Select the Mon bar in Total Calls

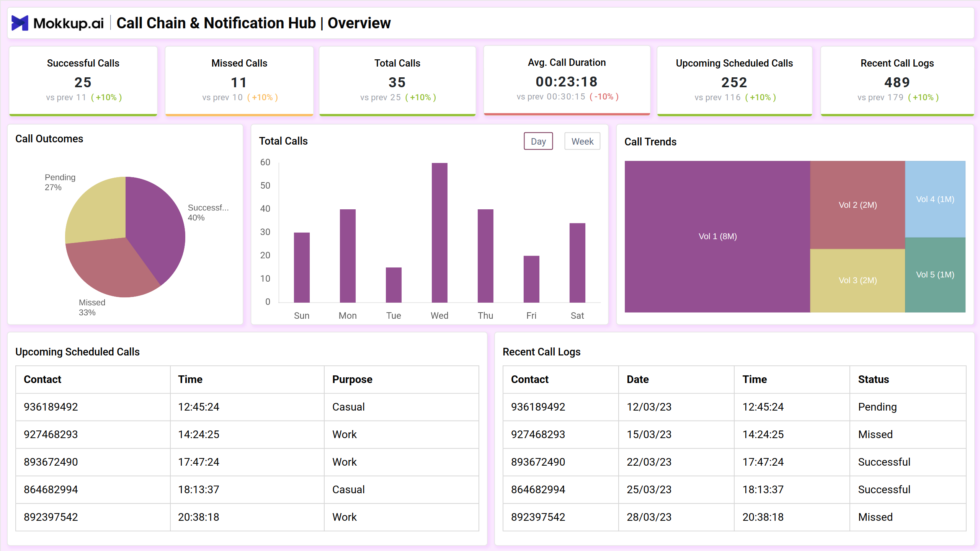(348, 256)
